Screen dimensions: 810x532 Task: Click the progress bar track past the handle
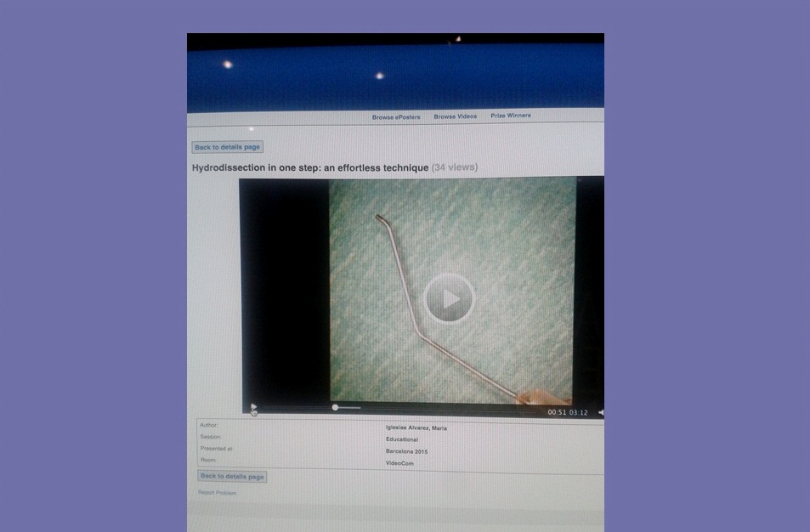tap(439, 408)
